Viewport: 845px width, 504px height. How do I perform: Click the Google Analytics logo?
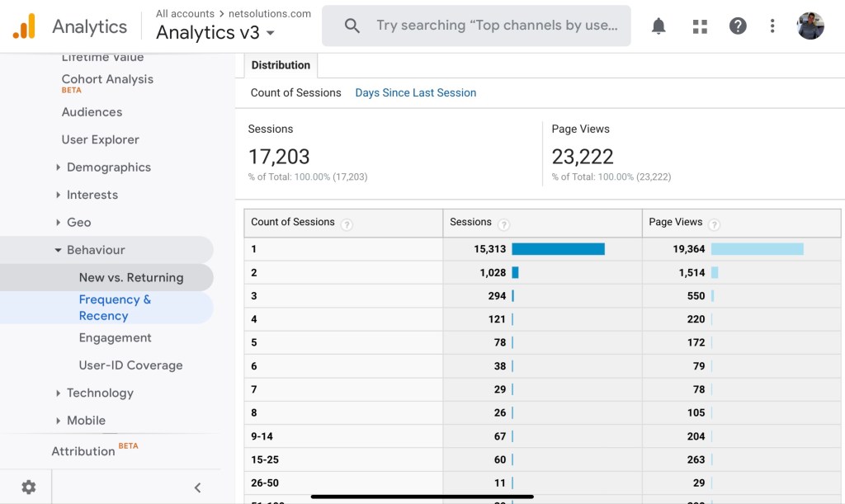point(24,26)
